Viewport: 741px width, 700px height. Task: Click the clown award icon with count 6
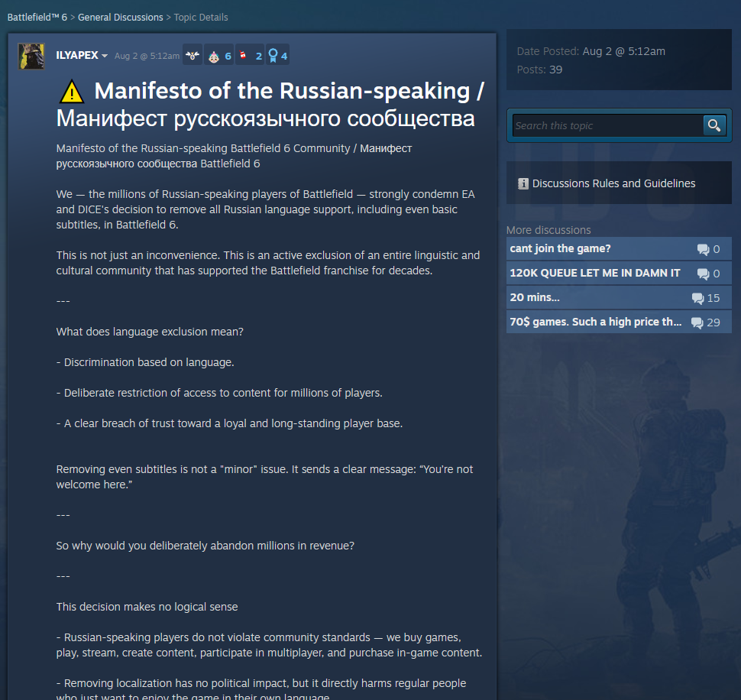click(x=218, y=56)
